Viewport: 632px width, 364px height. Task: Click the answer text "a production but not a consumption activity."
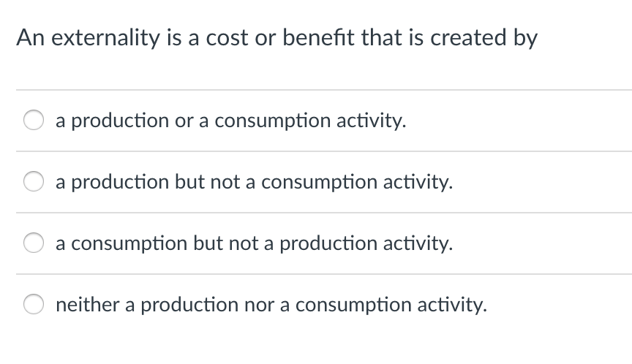255,182
